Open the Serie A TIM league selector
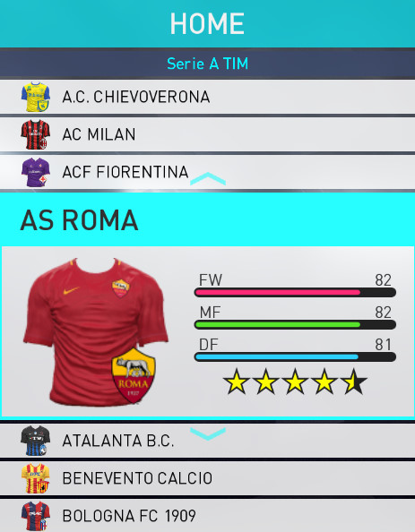Screen dimensions: 415x532 coord(208,64)
